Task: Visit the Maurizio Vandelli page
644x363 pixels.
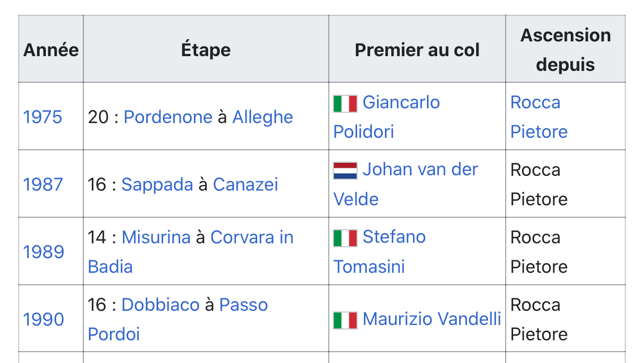Action: pos(431,319)
